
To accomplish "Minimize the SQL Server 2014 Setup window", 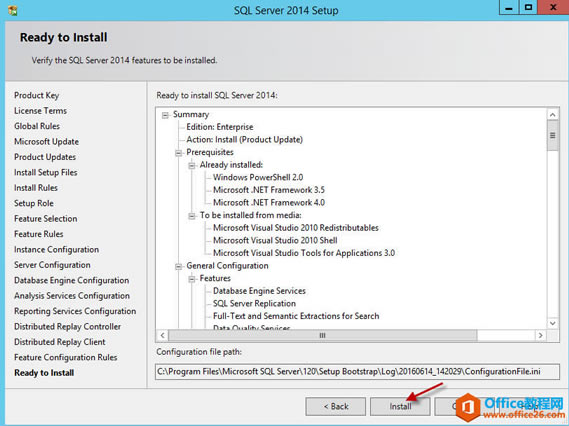I will pyautogui.click(x=509, y=8).
